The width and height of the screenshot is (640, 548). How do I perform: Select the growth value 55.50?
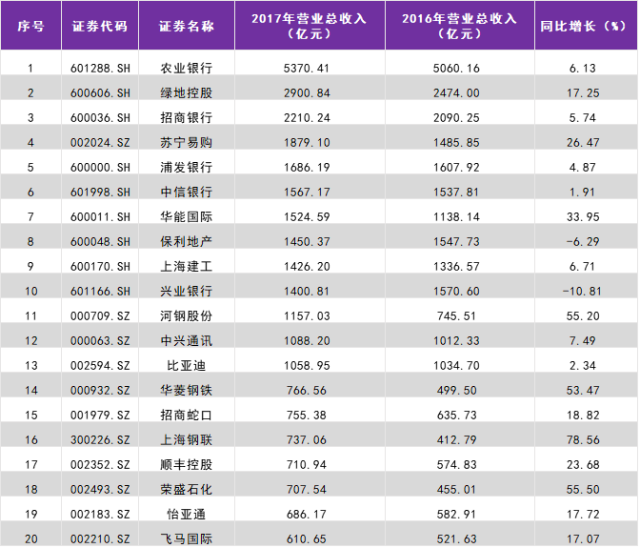[583, 490]
